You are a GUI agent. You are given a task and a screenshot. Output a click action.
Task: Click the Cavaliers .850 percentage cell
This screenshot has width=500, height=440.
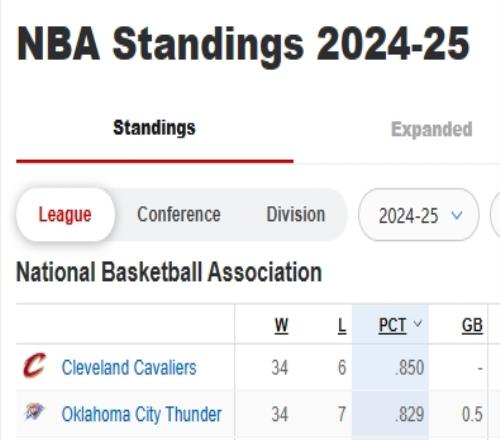[409, 368]
